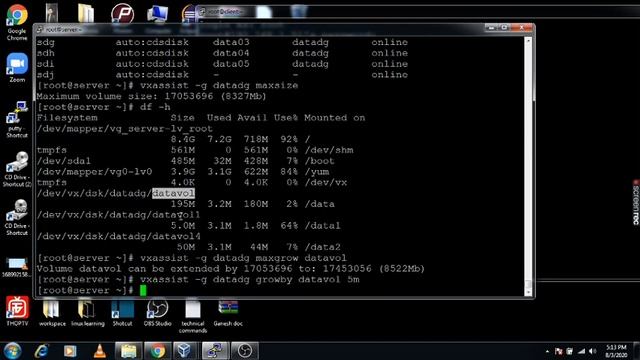Open Internet Explorer from the taskbar
The image size is (640, 360).
42,351
